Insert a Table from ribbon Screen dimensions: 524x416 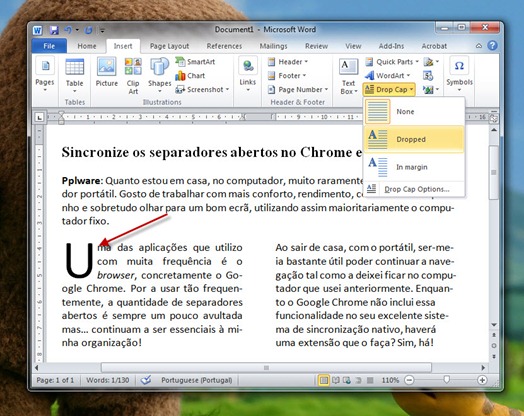coord(75,76)
